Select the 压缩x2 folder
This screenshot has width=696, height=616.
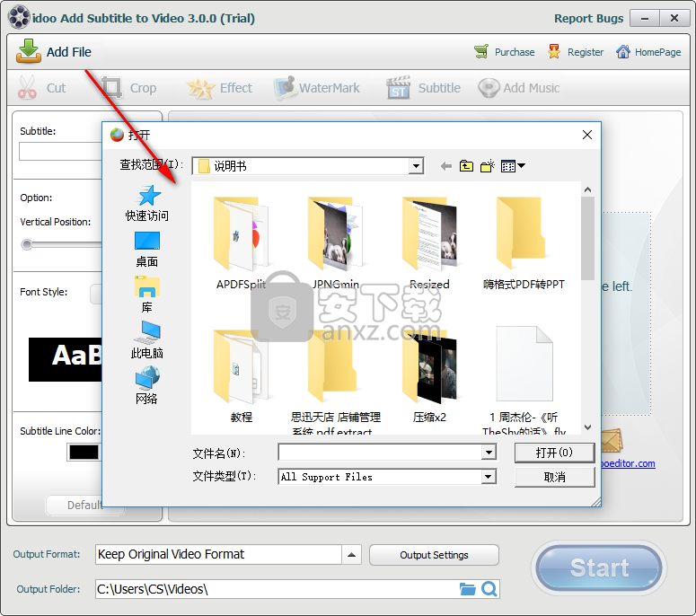(x=429, y=376)
